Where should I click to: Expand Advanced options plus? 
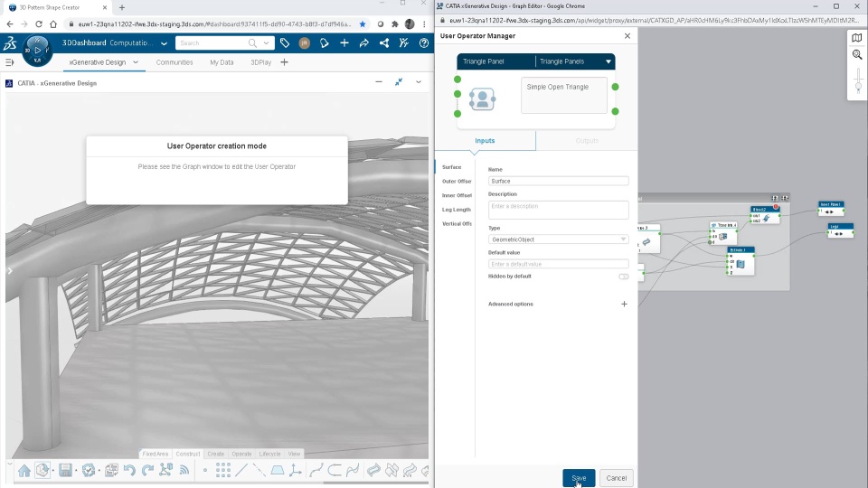point(624,304)
